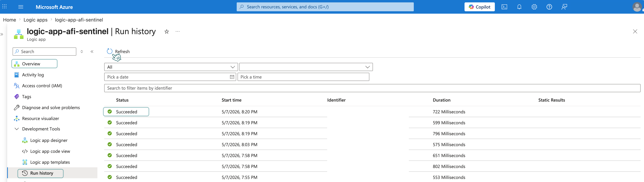Image resolution: width=644 pixels, height=182 pixels.
Task: Sort by the Start time column header
Action: coord(232,100)
